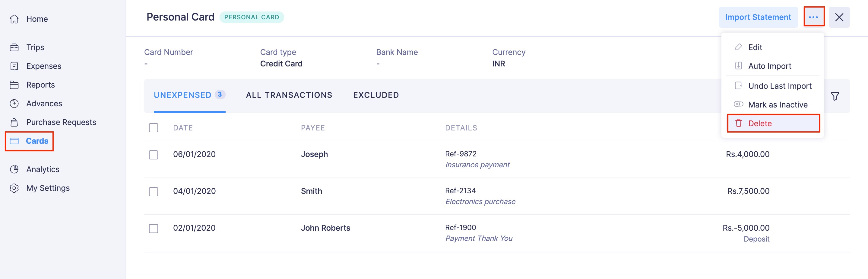This screenshot has width=868, height=279.
Task: Open the Expenses receipt icon
Action: 14,66
